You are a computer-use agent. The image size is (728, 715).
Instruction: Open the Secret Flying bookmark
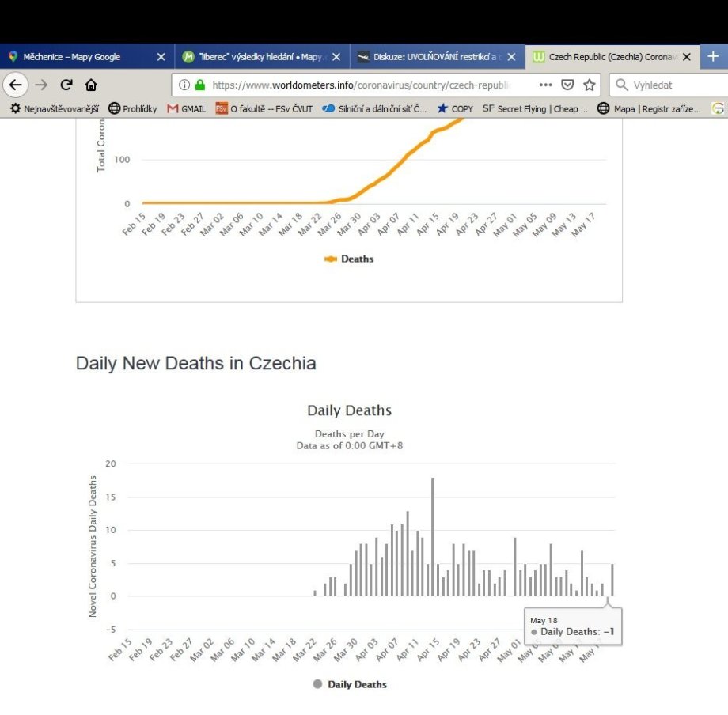pos(534,108)
